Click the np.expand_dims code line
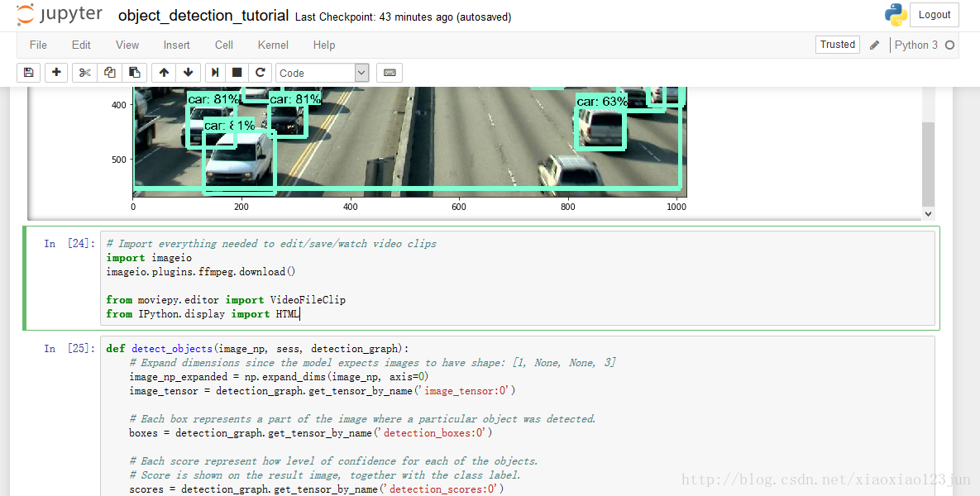This screenshot has width=980, height=496. coord(279,377)
